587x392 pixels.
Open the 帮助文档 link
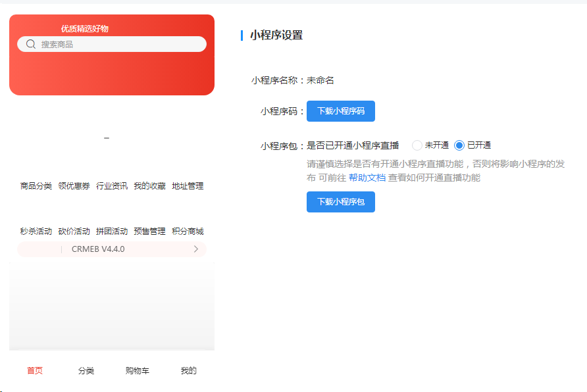point(367,178)
